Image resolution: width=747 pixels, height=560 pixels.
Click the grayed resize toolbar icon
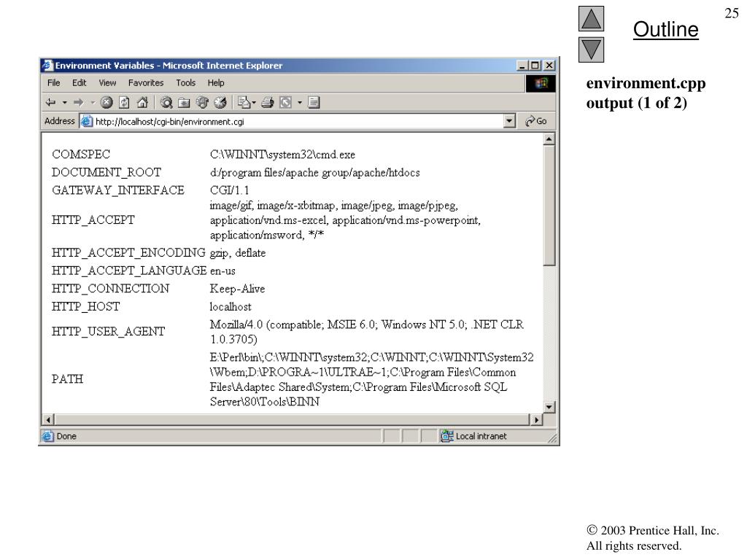pos(285,102)
